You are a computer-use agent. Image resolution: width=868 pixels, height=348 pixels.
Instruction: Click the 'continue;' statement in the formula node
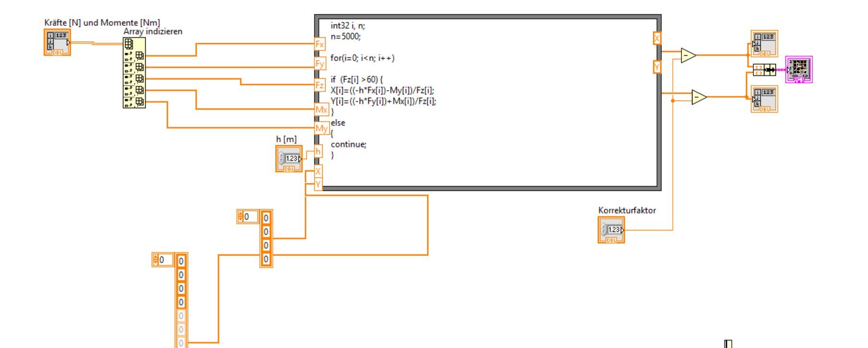point(349,144)
